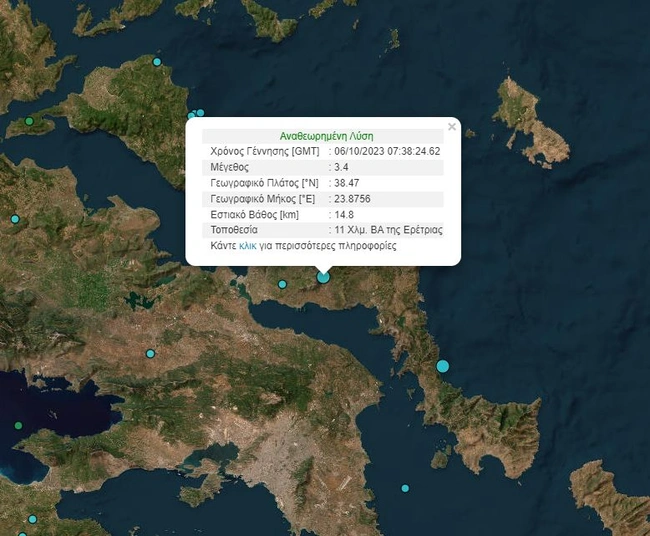
Task: Click the Μέγεθος value 3.4
Action: (x=341, y=167)
